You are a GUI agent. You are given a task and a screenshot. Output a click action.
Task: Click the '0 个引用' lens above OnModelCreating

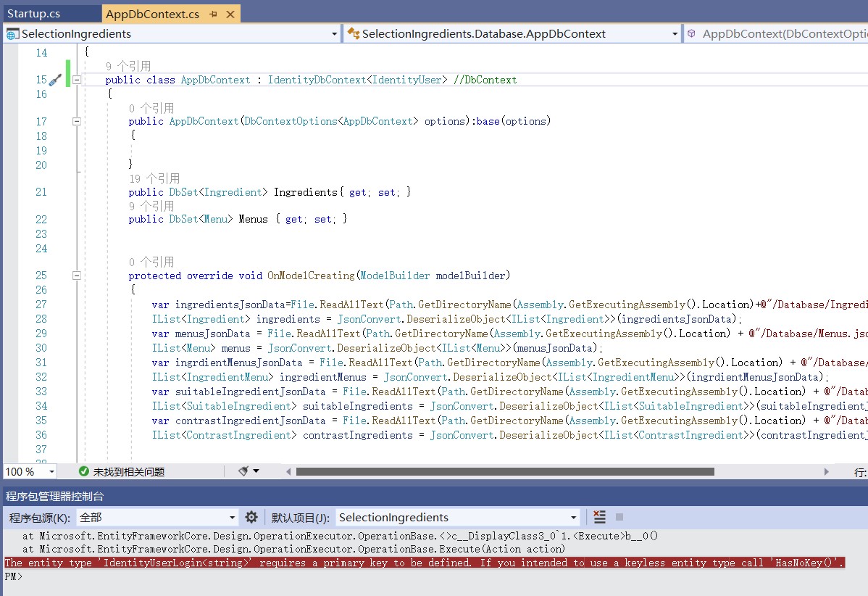coord(151,262)
